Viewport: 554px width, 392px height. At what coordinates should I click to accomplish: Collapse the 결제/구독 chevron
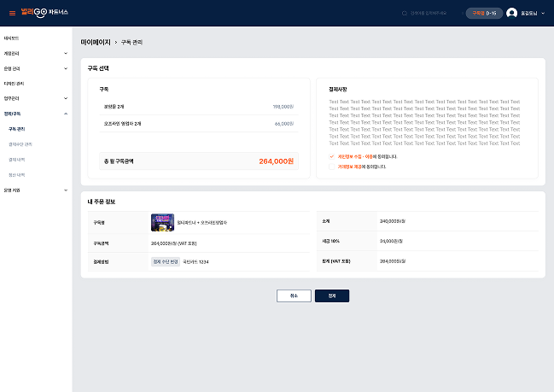[x=66, y=114]
